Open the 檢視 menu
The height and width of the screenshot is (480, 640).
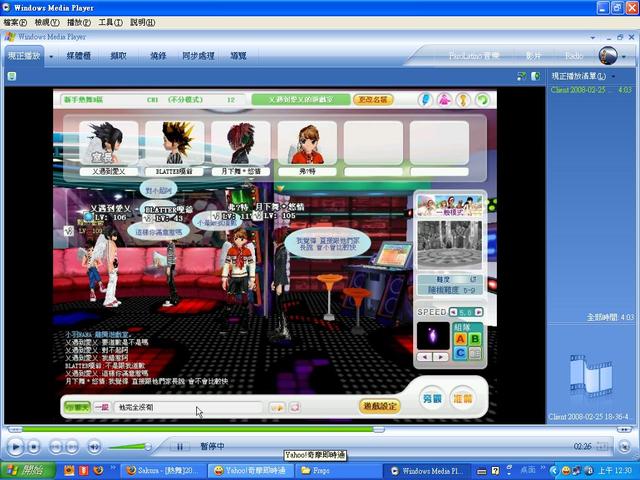point(47,22)
